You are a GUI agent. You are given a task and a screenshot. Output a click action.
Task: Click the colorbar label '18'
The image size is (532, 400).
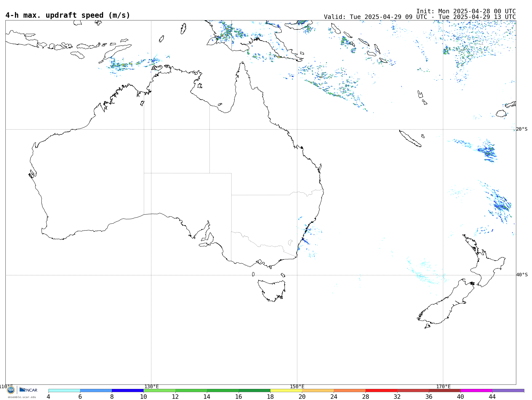click(x=270, y=397)
